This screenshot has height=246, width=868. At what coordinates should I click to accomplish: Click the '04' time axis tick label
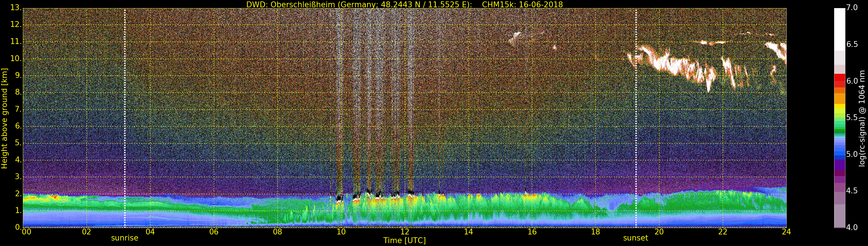coord(150,232)
